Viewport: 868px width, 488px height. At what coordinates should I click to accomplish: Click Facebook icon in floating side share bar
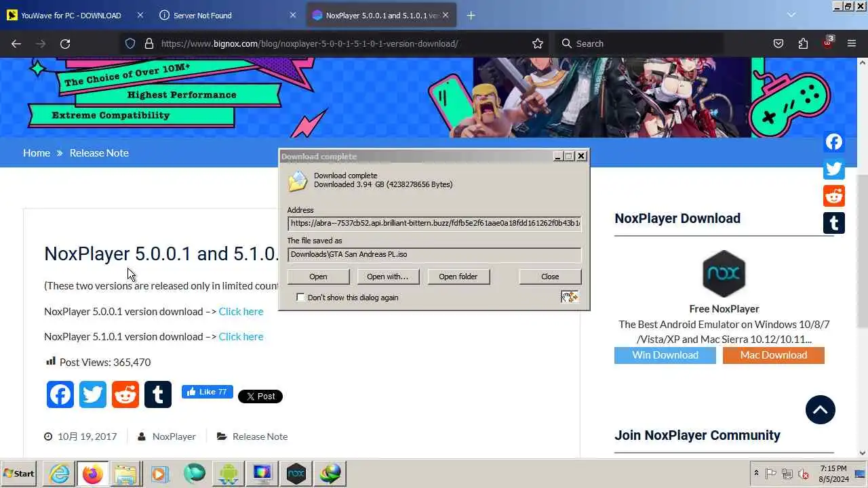834,142
